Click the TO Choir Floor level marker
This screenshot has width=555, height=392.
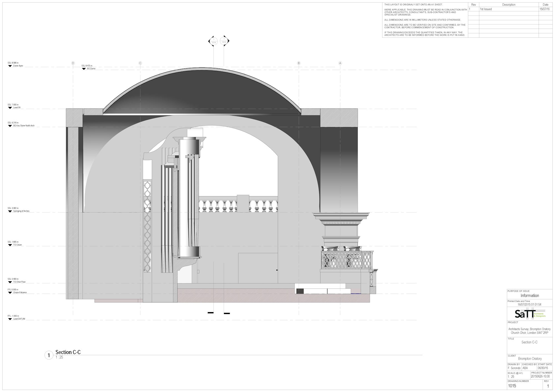click(x=10, y=282)
